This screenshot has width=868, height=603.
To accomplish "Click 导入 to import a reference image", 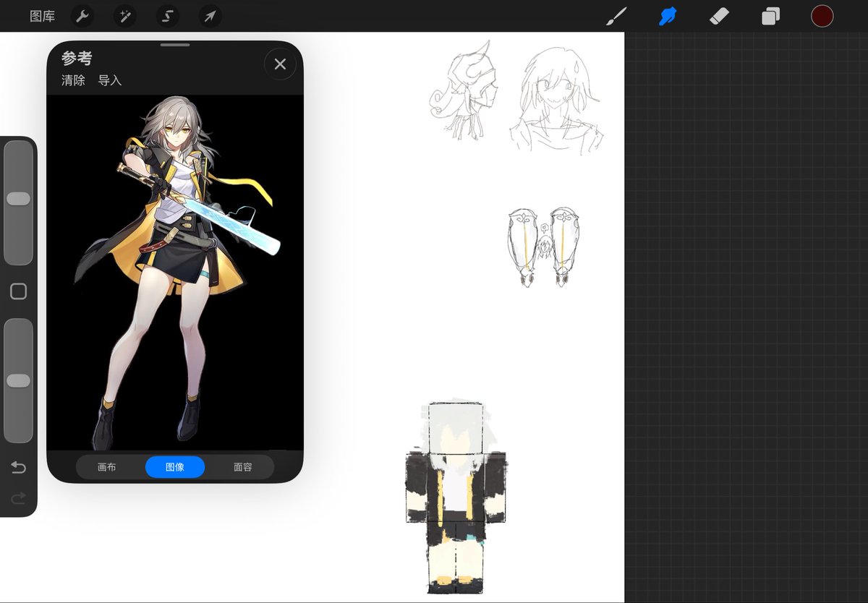I will 110,80.
